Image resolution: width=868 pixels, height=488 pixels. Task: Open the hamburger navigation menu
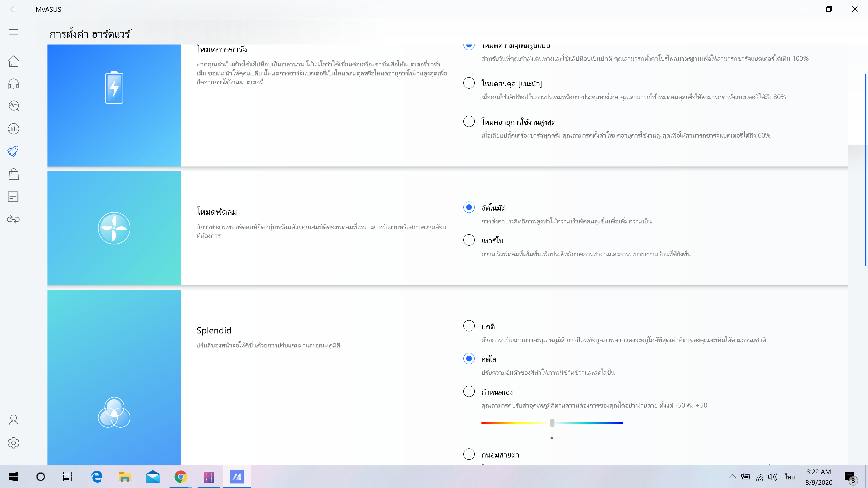click(14, 32)
